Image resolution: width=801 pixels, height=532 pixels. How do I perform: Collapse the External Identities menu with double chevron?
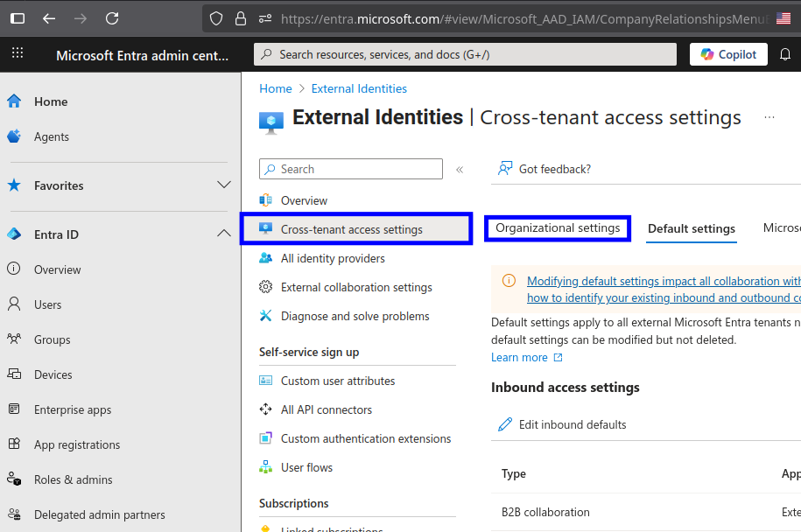coord(460,170)
